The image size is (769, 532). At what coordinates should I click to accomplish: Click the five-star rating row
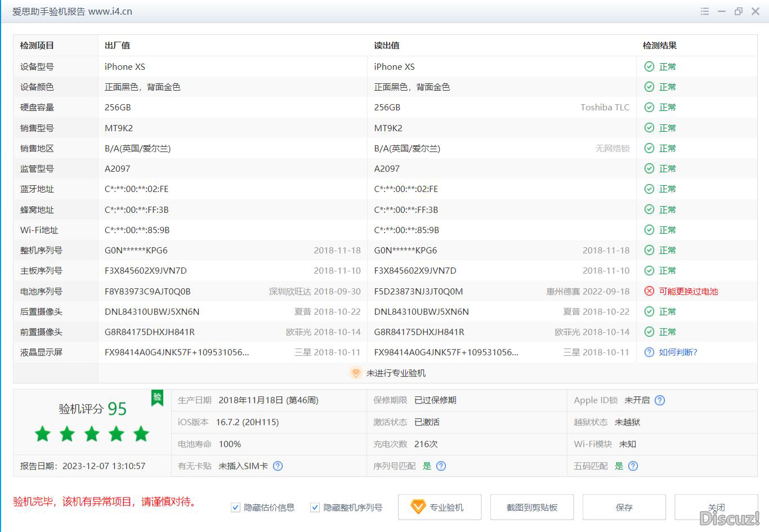click(92, 434)
